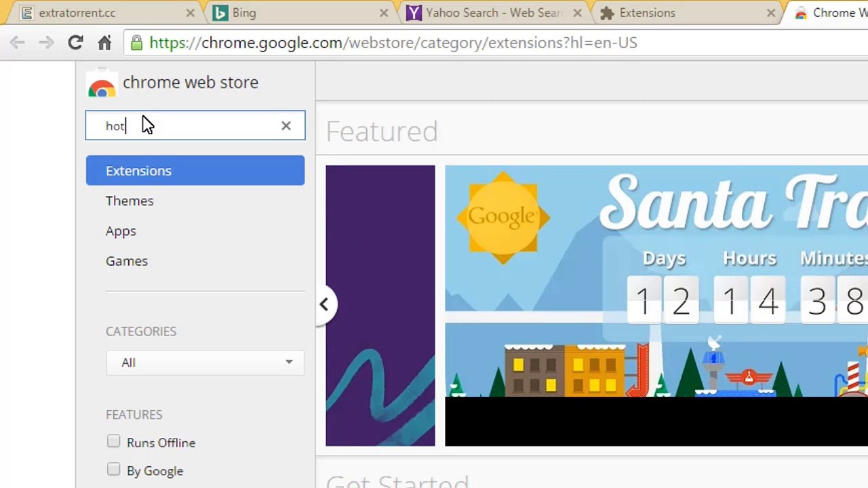Close the extratorrent.cc tab
868x488 pixels.
[191, 13]
